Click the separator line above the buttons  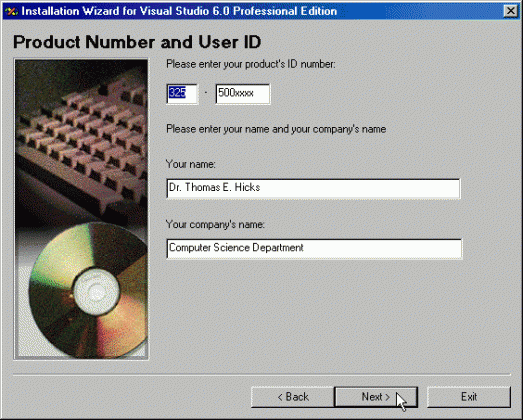pyautogui.click(x=262, y=375)
